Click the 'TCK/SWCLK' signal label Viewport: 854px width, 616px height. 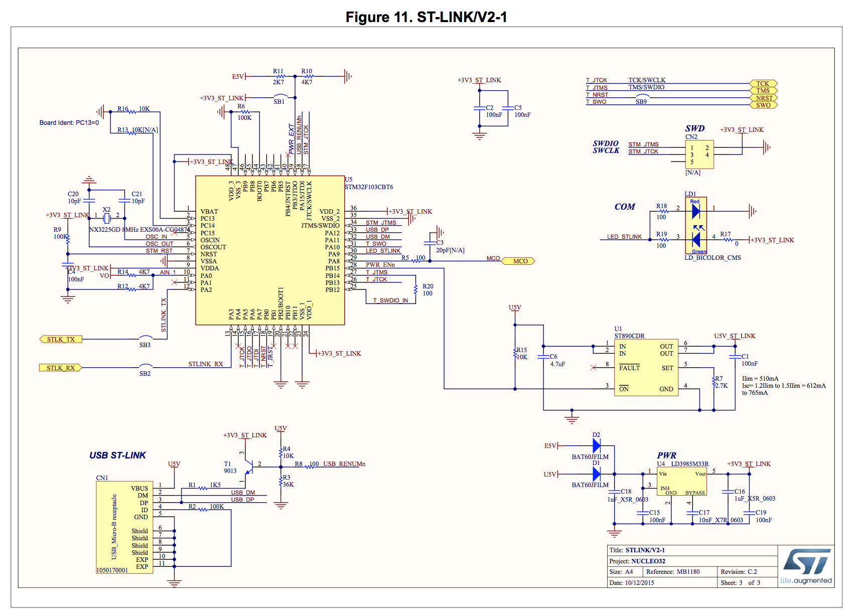tap(647, 80)
